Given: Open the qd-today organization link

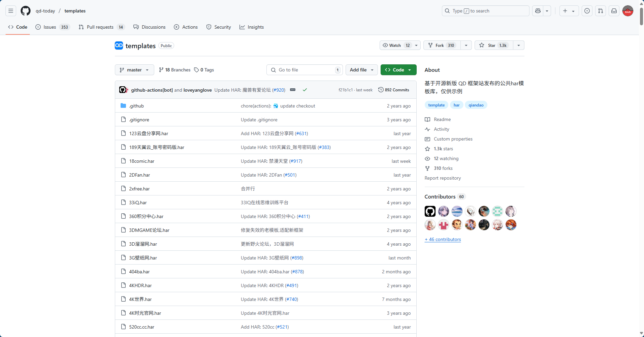Looking at the screenshot, I should coord(45,11).
